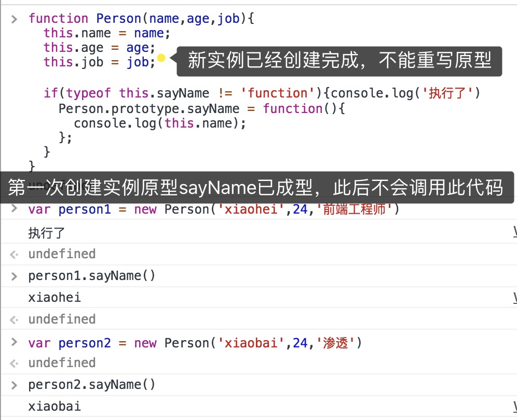Open the source link right of 执行了 log

(x=514, y=233)
